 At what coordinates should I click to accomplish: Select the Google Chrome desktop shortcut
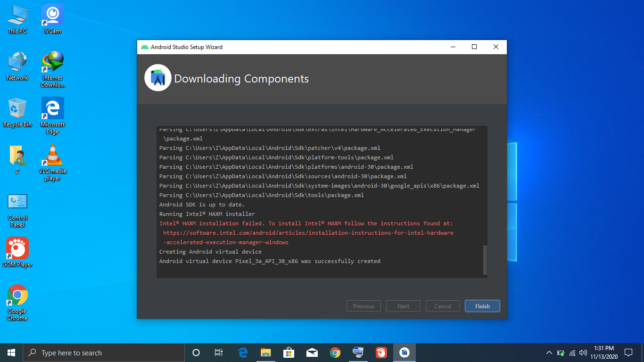tap(17, 303)
